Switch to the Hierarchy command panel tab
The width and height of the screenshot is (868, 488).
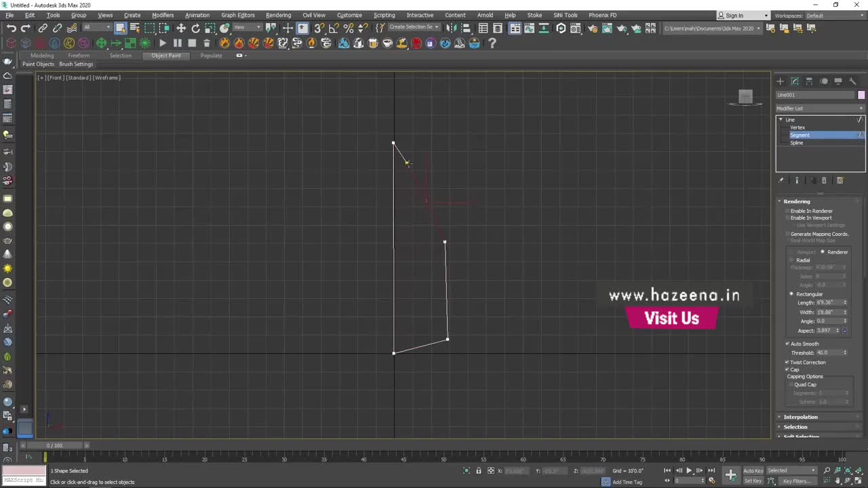[809, 81]
